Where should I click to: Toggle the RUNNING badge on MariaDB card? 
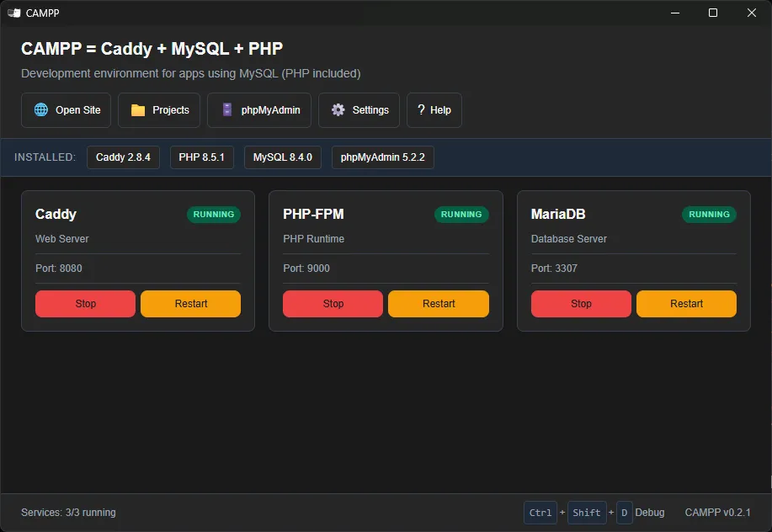(709, 215)
